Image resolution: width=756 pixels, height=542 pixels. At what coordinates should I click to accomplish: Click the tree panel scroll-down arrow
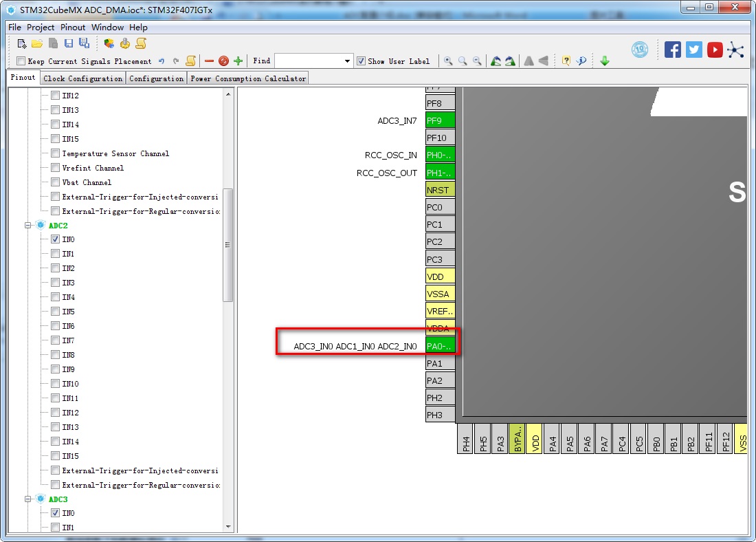228,527
